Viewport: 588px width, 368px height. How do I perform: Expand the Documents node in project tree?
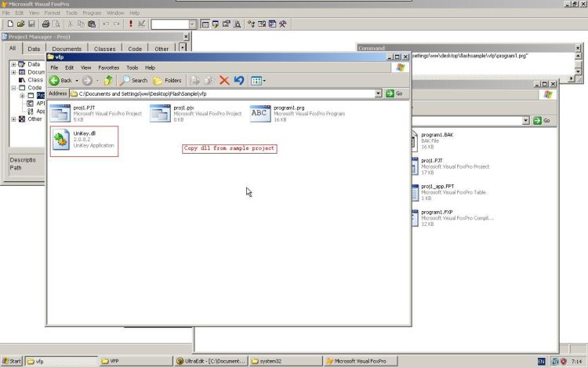(x=13, y=72)
